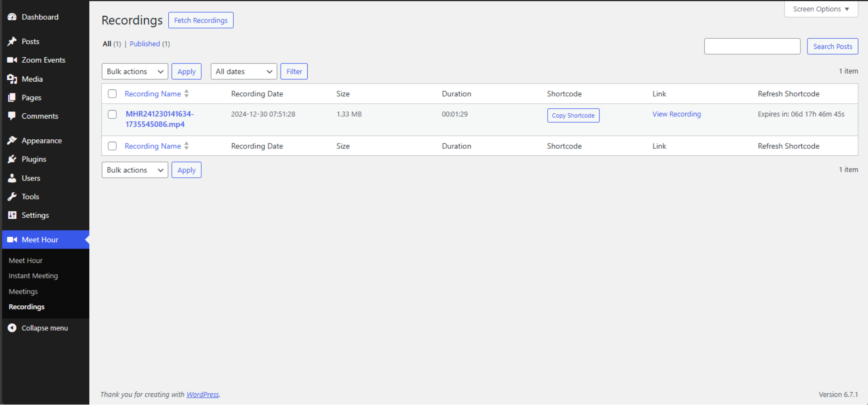
Task: Tick the header select-all checkbox
Action: click(x=112, y=94)
